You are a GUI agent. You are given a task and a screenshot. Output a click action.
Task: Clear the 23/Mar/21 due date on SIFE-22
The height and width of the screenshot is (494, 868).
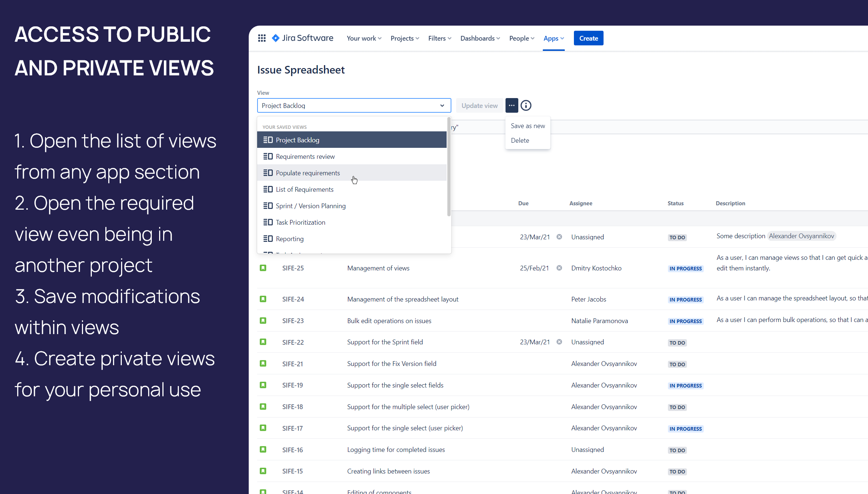click(x=559, y=342)
